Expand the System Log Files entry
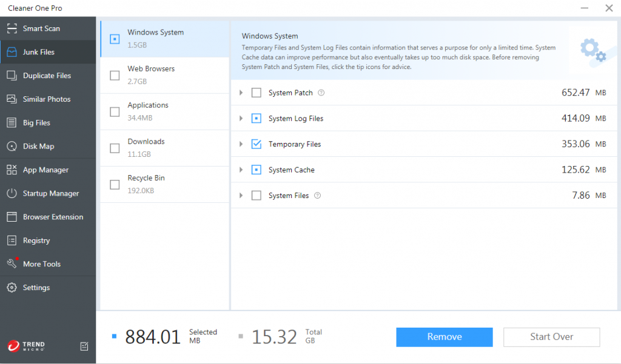Viewport: 621px width, 364px height. click(242, 118)
